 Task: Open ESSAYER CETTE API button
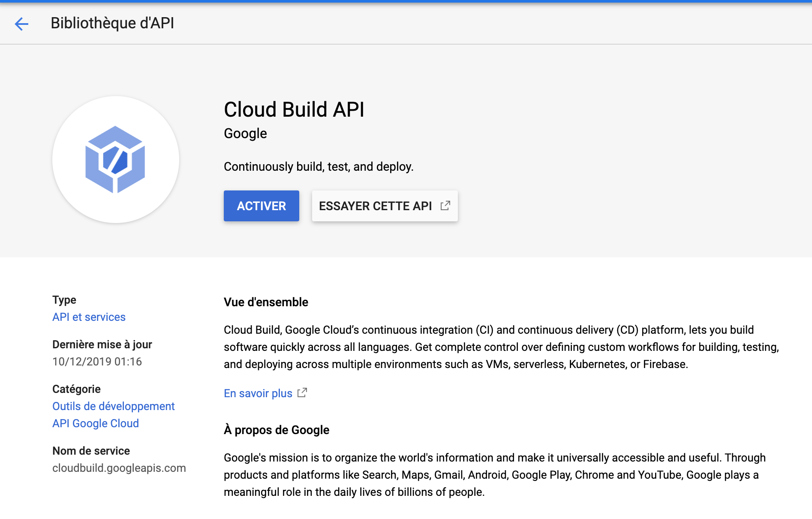point(385,206)
